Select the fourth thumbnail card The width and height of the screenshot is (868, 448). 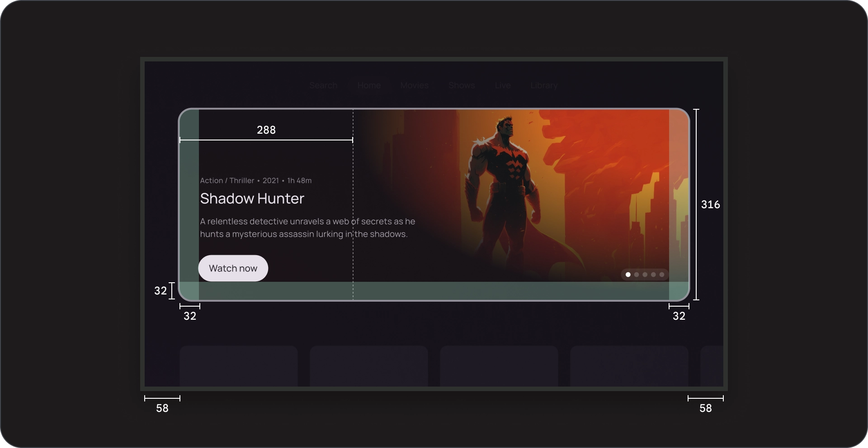tap(628, 367)
